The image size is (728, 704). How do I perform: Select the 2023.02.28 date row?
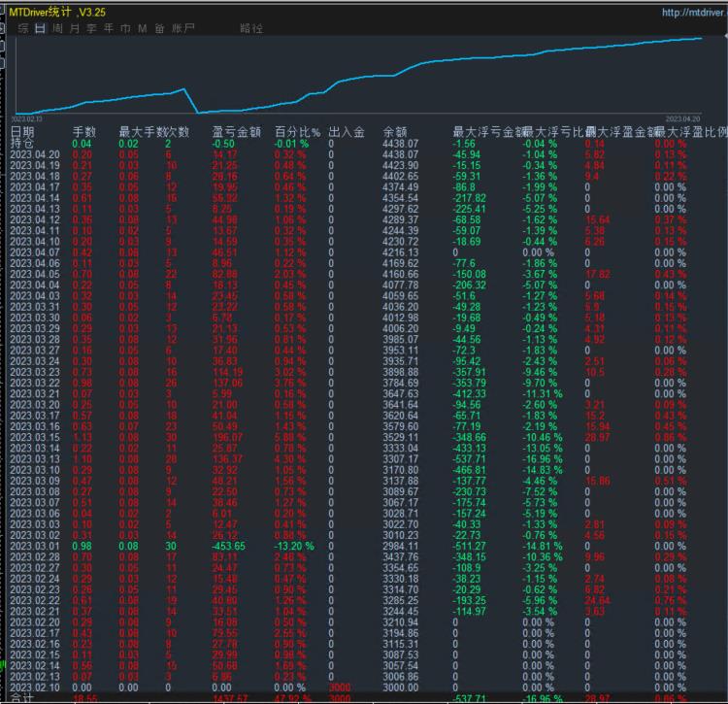[x=35, y=556]
